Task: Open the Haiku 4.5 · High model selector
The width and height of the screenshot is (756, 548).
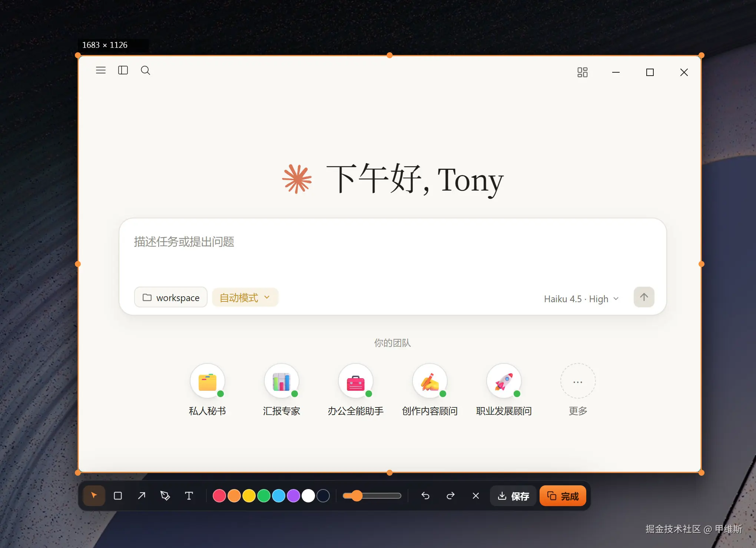Action: [581, 299]
